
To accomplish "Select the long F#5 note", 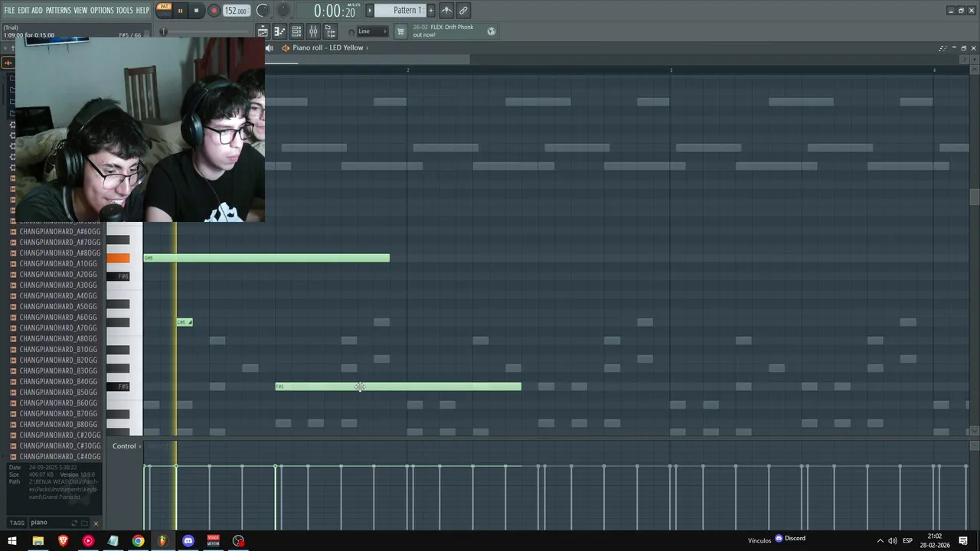I will [398, 386].
